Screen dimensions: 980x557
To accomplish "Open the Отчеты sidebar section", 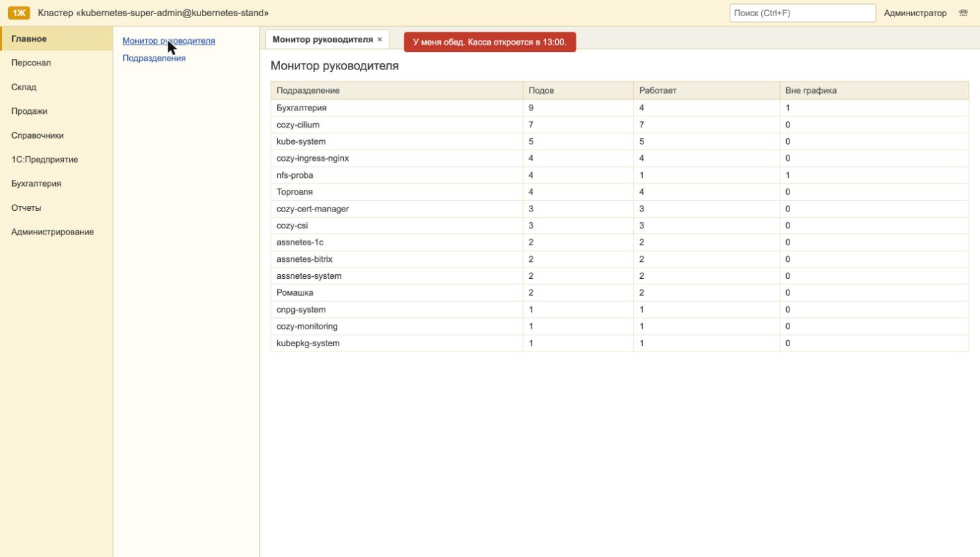I will click(57, 207).
